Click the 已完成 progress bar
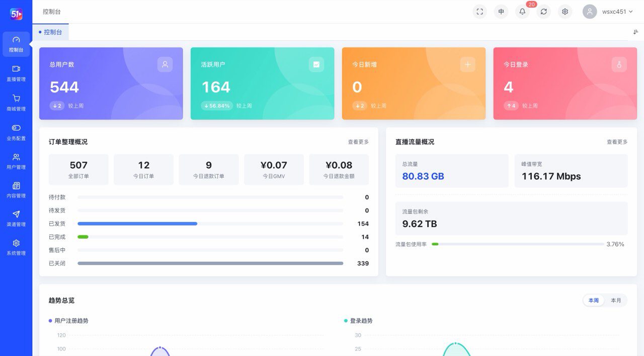 [x=210, y=237]
